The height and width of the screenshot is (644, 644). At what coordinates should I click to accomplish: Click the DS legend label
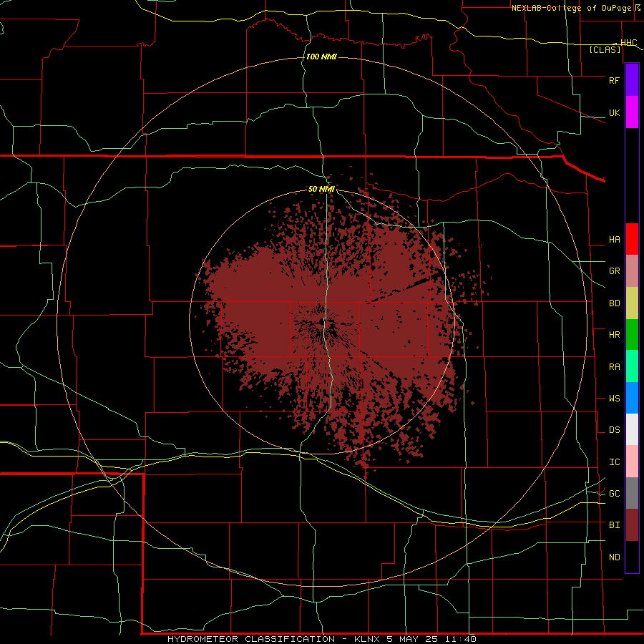(614, 430)
